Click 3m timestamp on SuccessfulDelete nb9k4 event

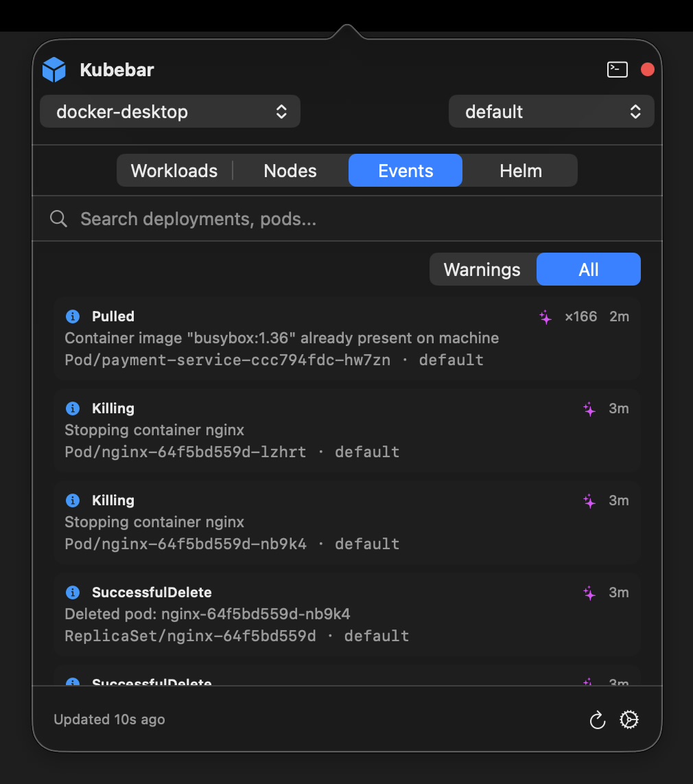click(x=618, y=592)
